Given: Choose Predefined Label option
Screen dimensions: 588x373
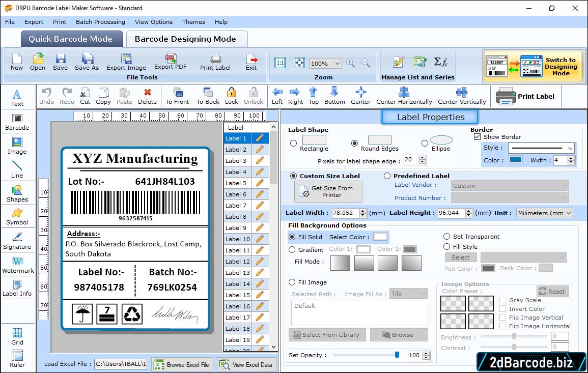Looking at the screenshot, I should 387,176.
